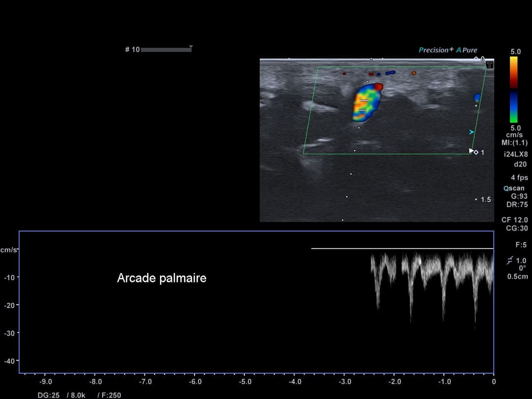Click the Qscan indicator
Viewport: 532px width, 399px height.
click(x=514, y=188)
